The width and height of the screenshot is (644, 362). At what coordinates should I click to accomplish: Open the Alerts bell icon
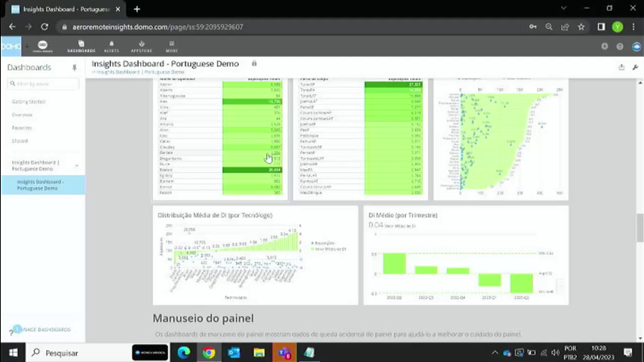tap(112, 46)
